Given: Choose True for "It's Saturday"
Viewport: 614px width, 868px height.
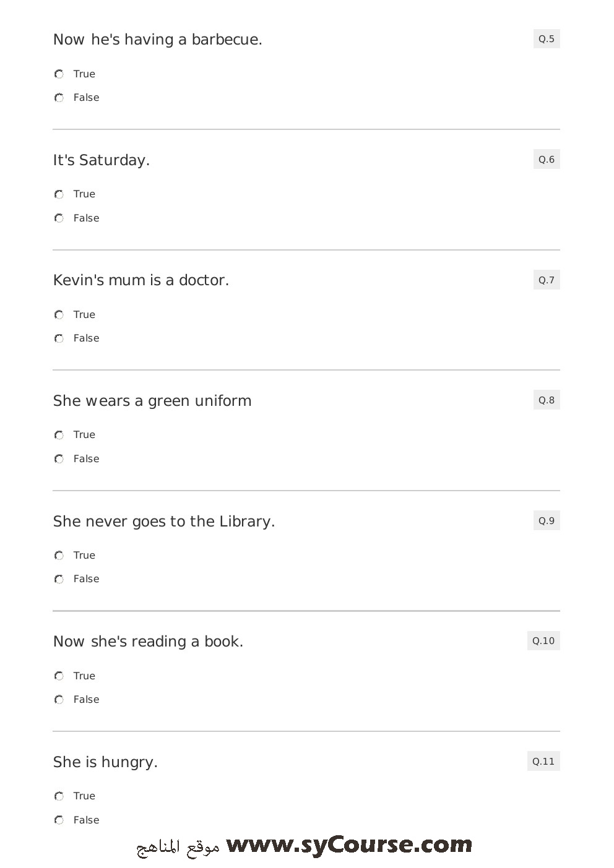Looking at the screenshot, I should 59,194.
